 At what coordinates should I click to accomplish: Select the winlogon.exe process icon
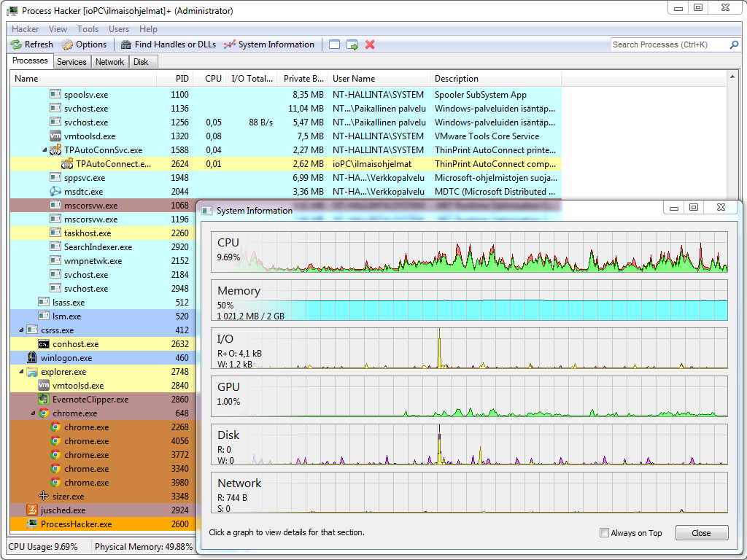tap(32, 357)
